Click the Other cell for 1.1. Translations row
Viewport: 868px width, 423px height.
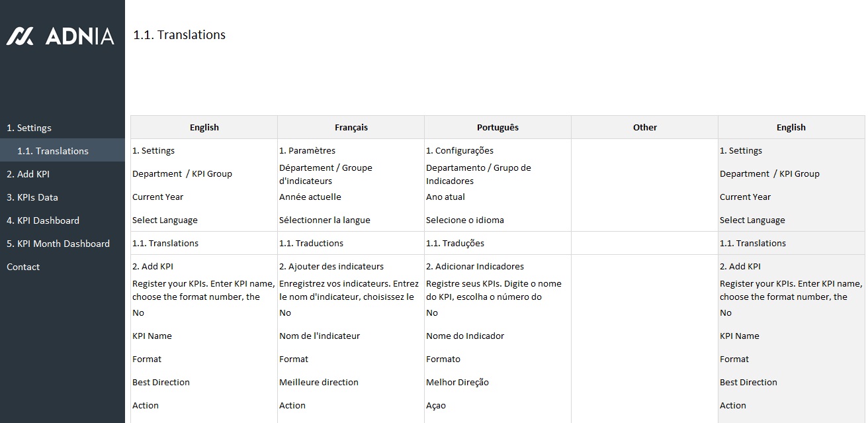[644, 243]
